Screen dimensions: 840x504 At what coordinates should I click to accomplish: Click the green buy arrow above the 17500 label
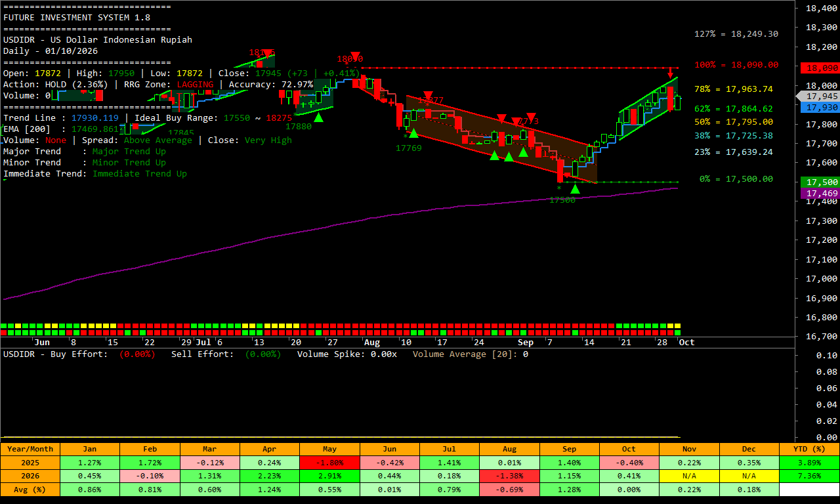point(575,189)
